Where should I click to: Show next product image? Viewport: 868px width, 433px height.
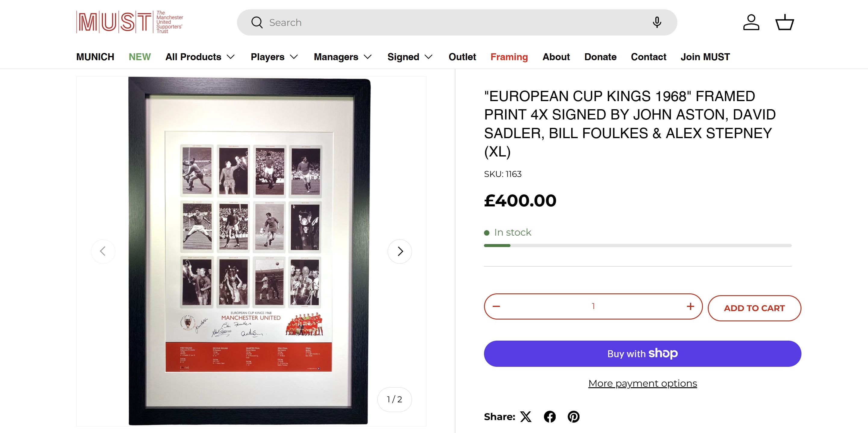click(x=400, y=251)
